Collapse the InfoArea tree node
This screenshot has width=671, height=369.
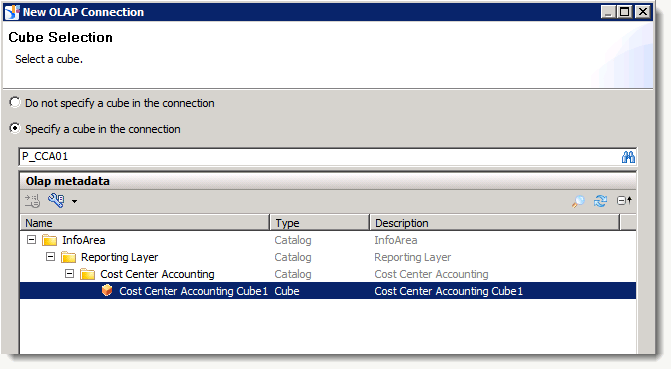[x=31, y=240]
